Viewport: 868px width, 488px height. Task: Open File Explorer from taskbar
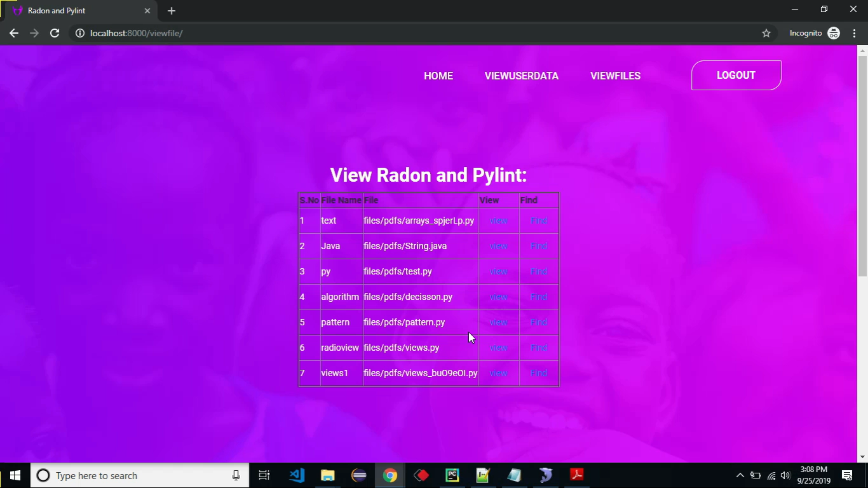[x=327, y=475]
